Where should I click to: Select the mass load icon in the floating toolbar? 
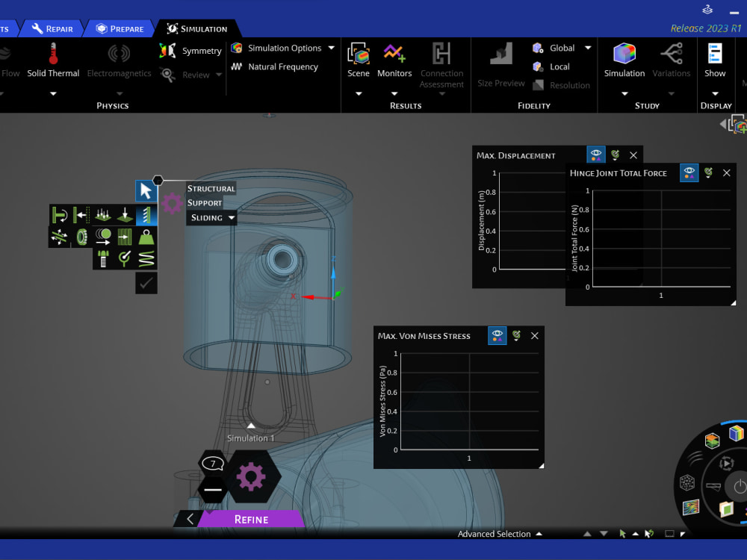[147, 237]
